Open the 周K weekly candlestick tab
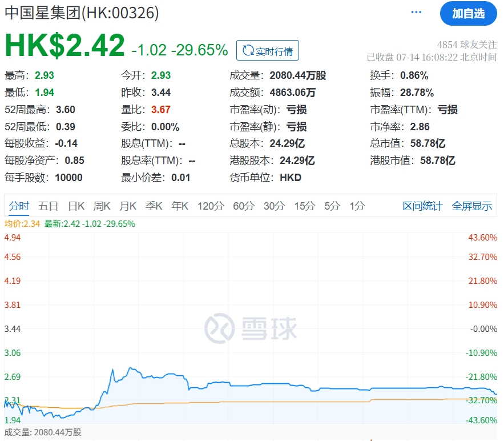Image resolution: width=504 pixels, height=441 pixels. [102, 206]
